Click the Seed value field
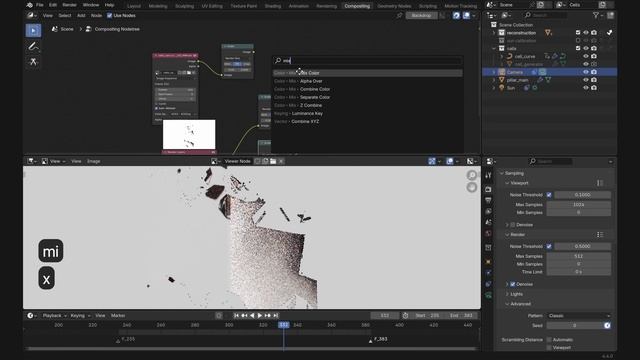Image resolution: width=640 pixels, height=360 pixels. tap(575, 325)
